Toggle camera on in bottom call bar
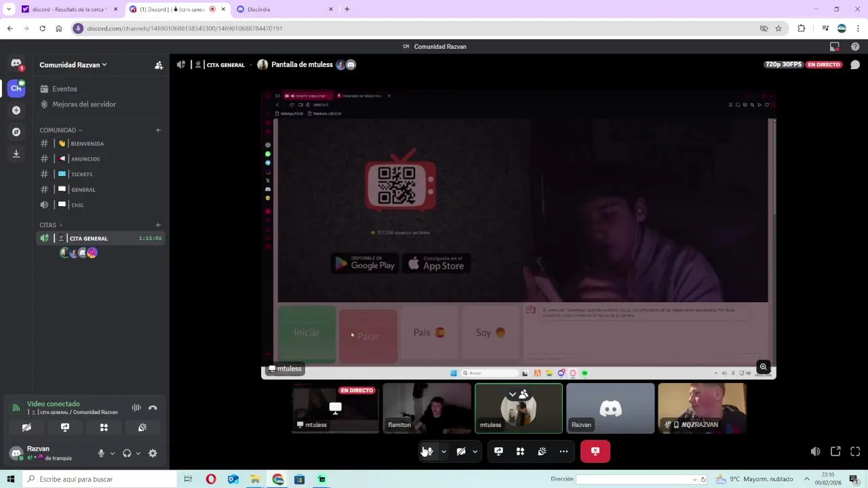Screen dimensions: 868x488 (461, 451)
